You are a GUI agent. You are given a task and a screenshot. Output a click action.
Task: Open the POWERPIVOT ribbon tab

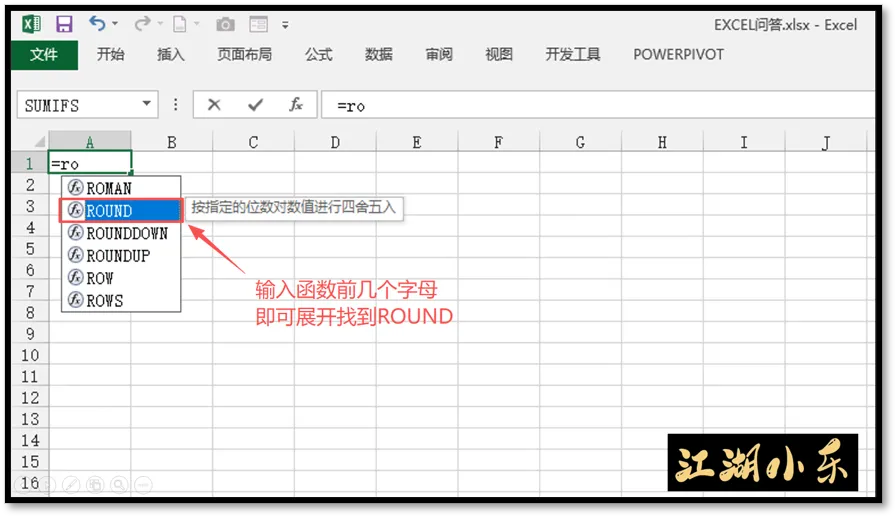pyautogui.click(x=678, y=54)
